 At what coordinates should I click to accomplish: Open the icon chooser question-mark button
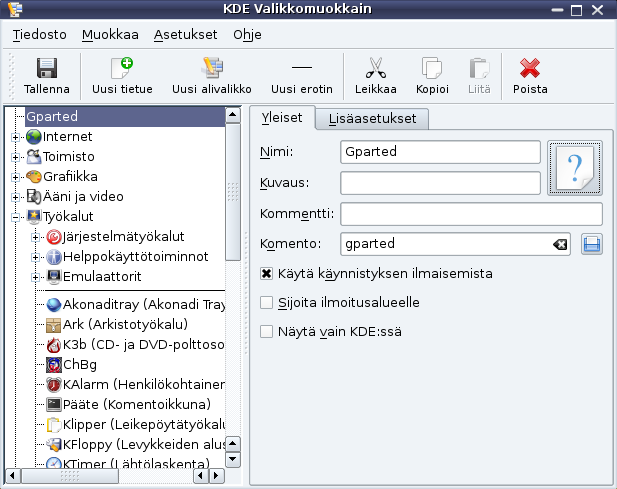pos(575,168)
